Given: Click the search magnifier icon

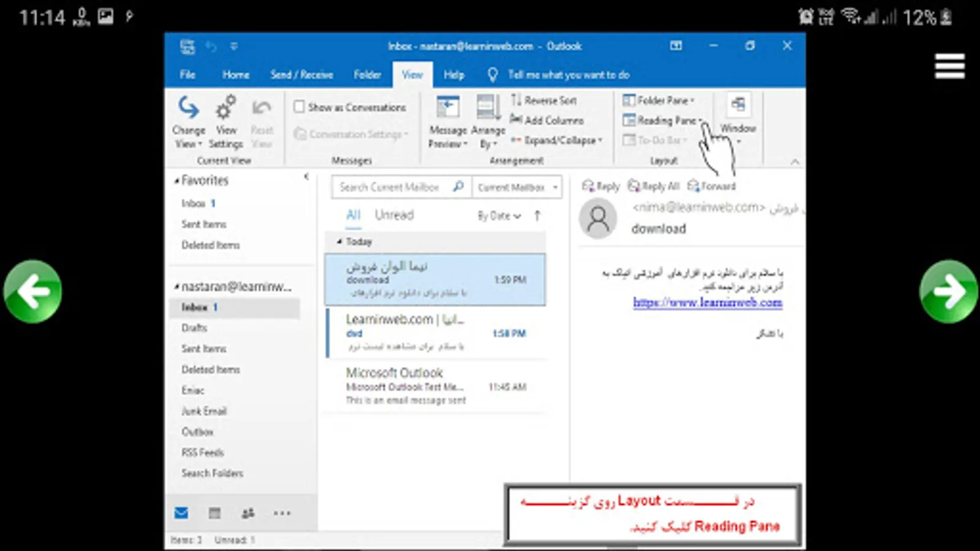Looking at the screenshot, I should [x=458, y=187].
